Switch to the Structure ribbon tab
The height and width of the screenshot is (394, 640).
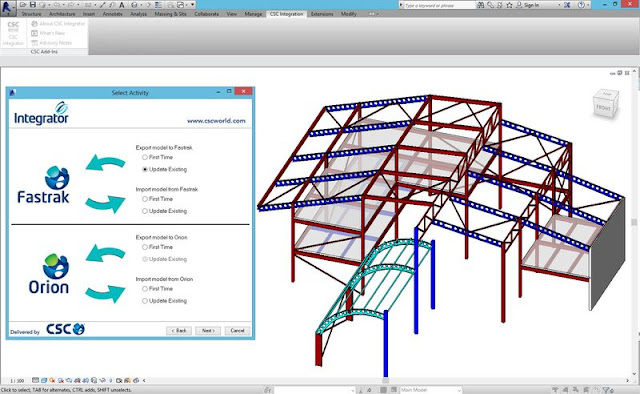point(31,14)
